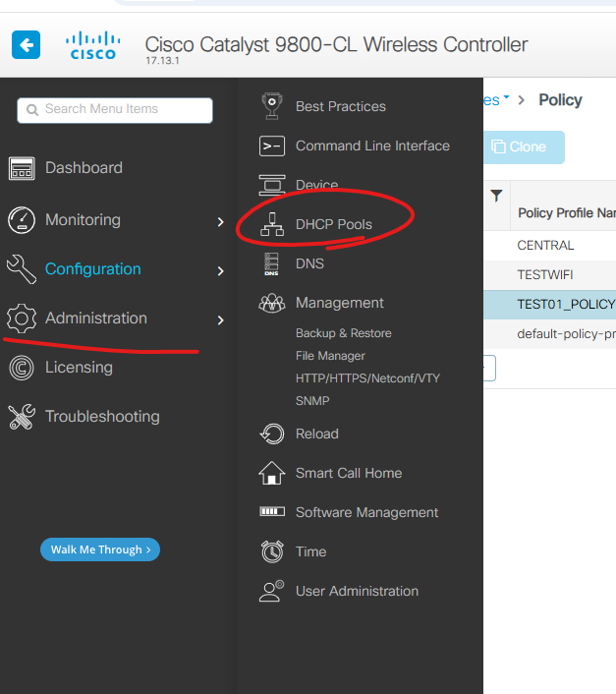
Task: Select the CENTRAL policy profile row
Action: coord(549,245)
